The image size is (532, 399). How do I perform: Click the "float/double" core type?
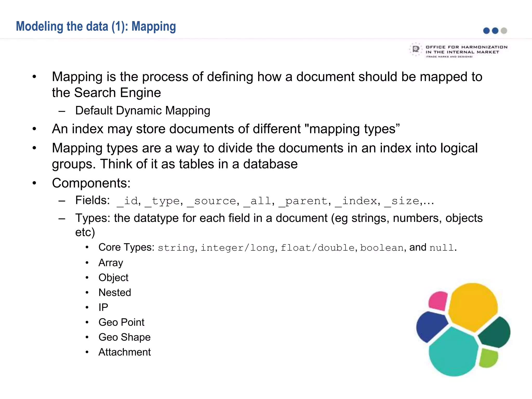pyautogui.click(x=317, y=248)
